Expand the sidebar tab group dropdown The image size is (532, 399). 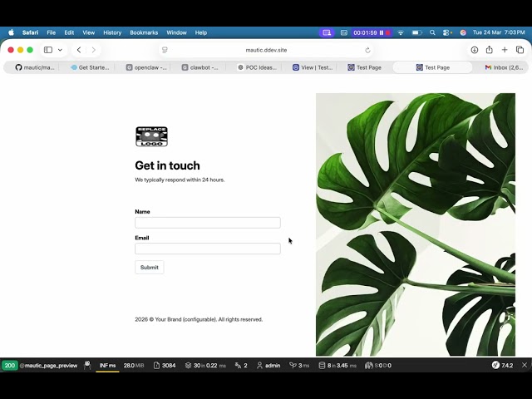(x=60, y=50)
